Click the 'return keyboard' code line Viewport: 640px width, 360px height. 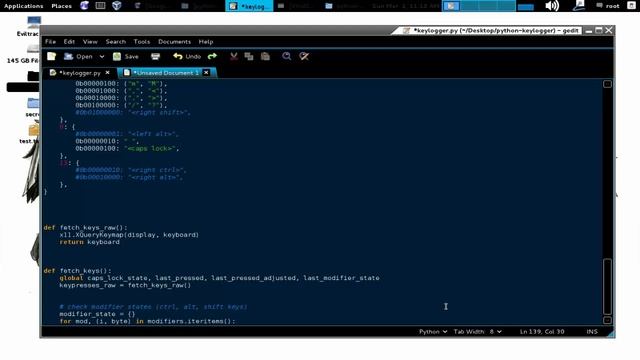click(89, 242)
